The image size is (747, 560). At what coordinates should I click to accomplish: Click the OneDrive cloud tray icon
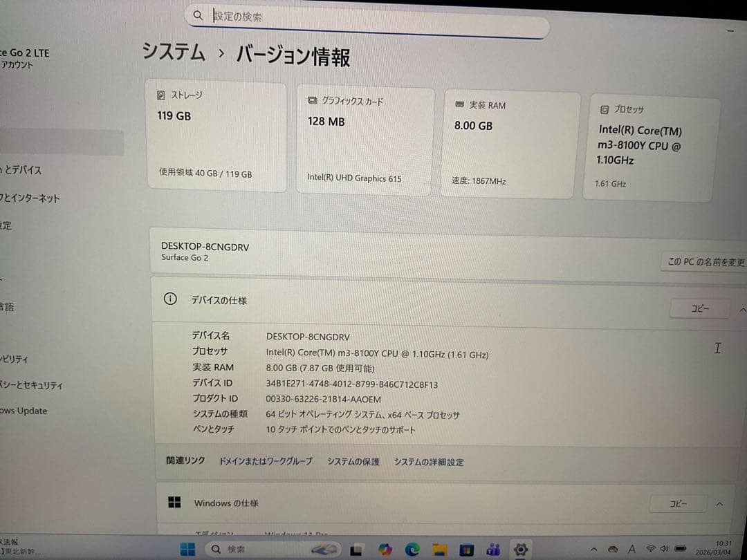coord(613,550)
